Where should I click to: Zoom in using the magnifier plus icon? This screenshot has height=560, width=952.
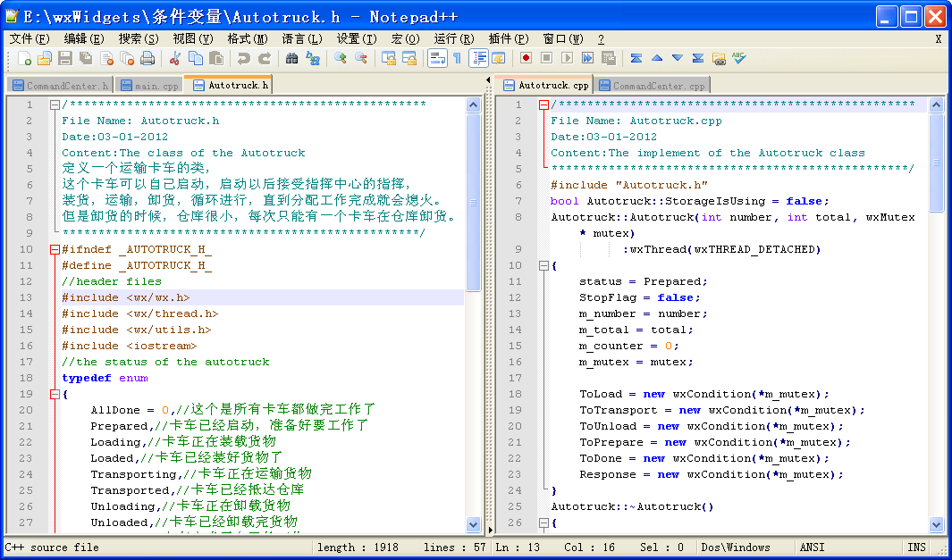pyautogui.click(x=340, y=58)
